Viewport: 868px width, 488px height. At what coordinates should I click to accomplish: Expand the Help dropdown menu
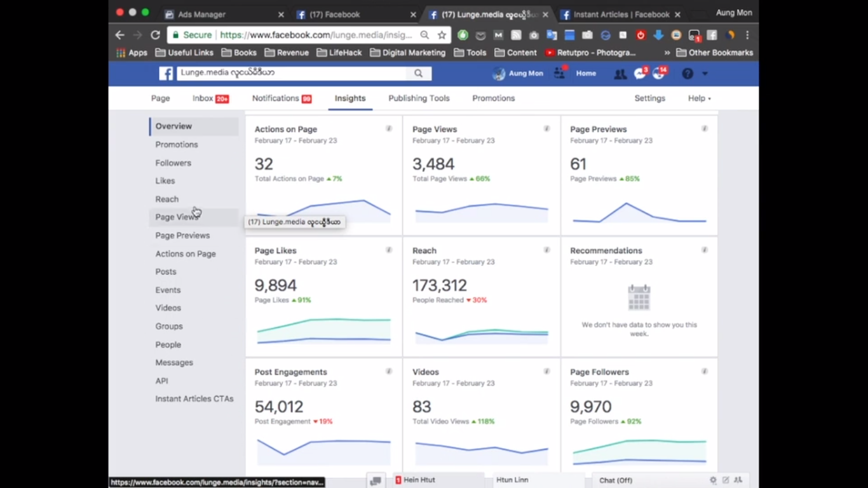[699, 98]
